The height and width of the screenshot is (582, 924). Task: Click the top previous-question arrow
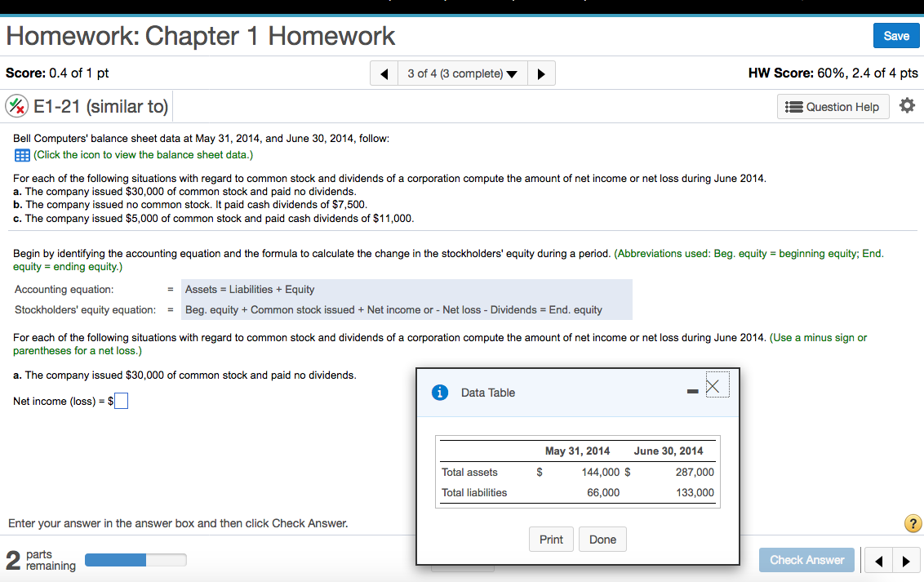(x=384, y=73)
